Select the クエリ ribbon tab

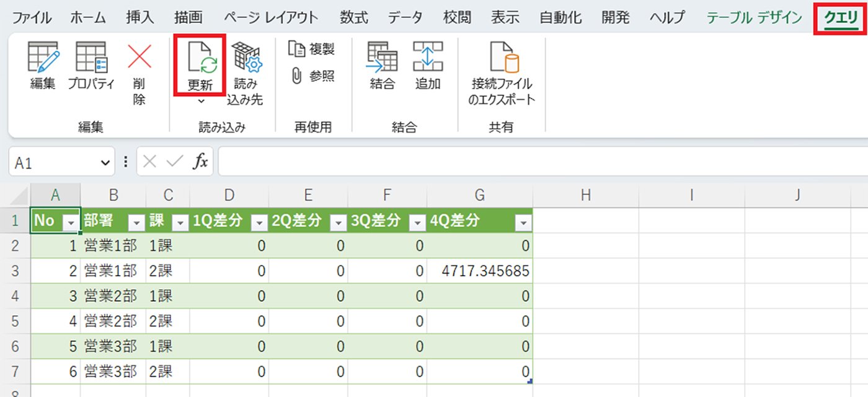click(841, 18)
